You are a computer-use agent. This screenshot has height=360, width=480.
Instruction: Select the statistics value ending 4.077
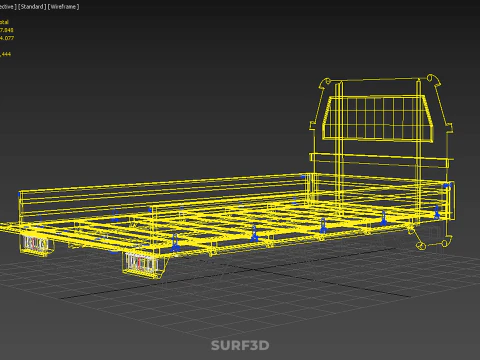point(7,38)
